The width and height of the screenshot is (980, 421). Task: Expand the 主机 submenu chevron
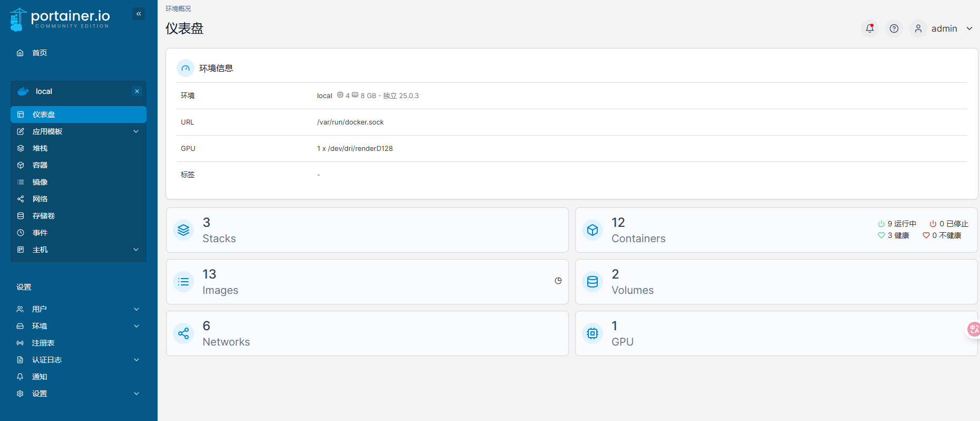coord(136,250)
